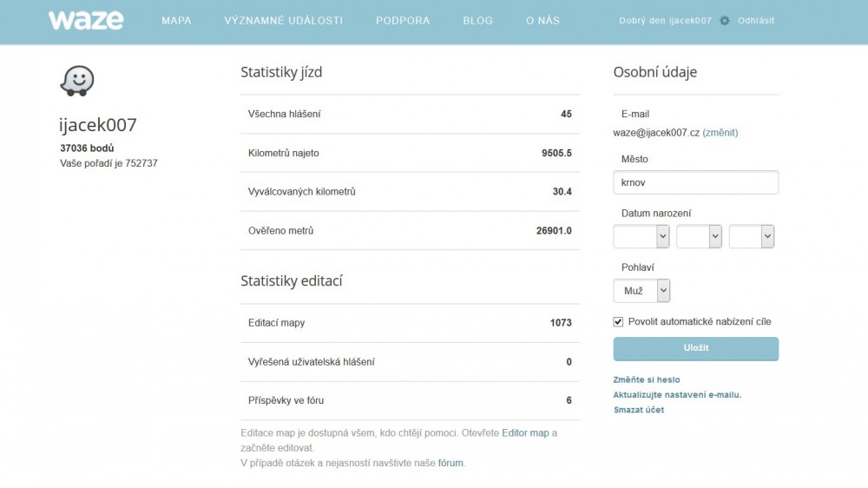Open the O NÁS page
Viewport: 868px width, 488px height.
pos(542,21)
